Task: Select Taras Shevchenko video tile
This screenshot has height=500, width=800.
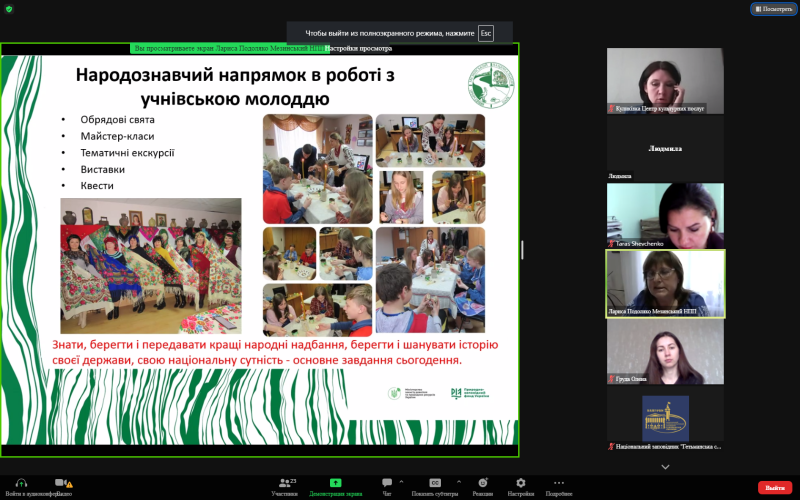Action: click(665, 215)
